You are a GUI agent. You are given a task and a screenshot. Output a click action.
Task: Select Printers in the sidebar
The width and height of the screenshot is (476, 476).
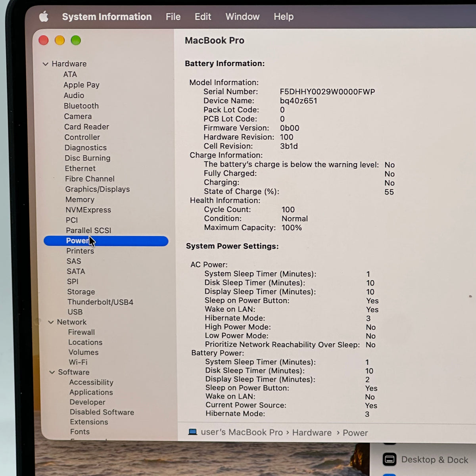[80, 251]
